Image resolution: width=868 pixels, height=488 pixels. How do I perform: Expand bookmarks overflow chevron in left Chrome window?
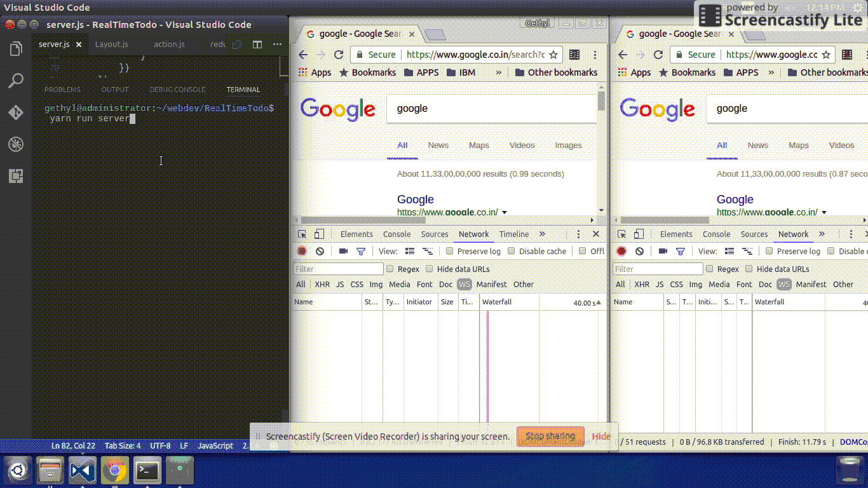pos(499,72)
